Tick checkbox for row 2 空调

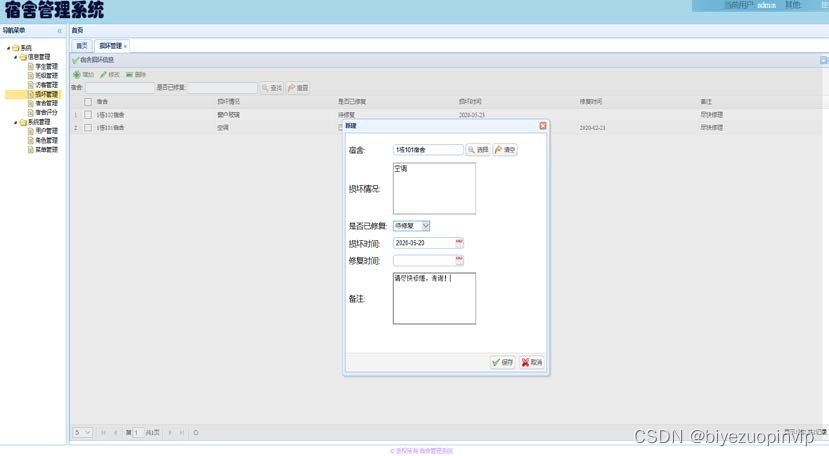click(x=88, y=127)
